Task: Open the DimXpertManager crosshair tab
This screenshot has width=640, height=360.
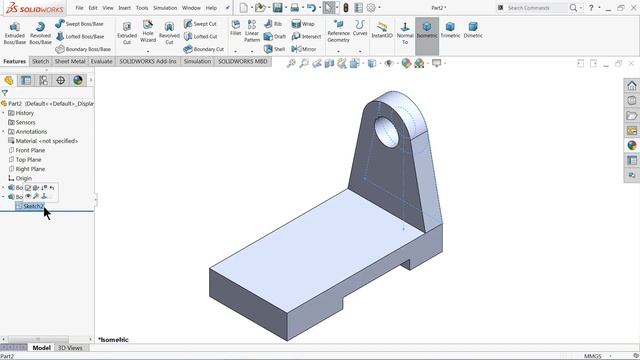Action: click(60, 80)
